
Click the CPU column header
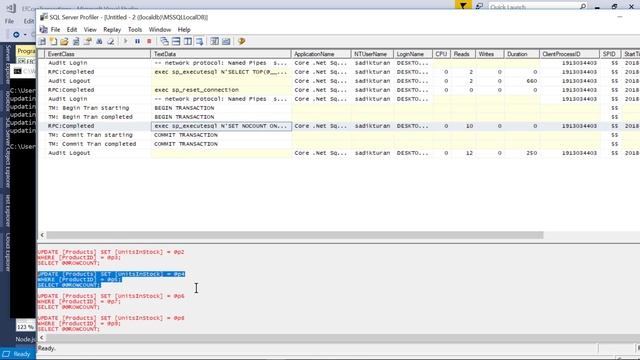442,54
